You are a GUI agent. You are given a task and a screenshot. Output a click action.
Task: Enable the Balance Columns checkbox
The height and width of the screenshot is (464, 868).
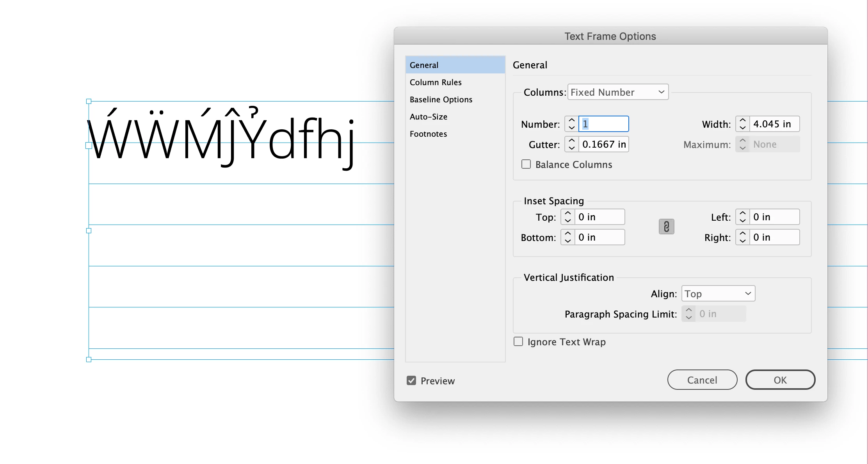pos(526,164)
